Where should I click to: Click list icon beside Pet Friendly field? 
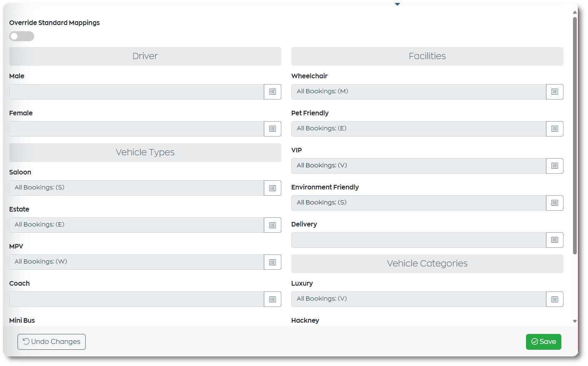coord(555,129)
